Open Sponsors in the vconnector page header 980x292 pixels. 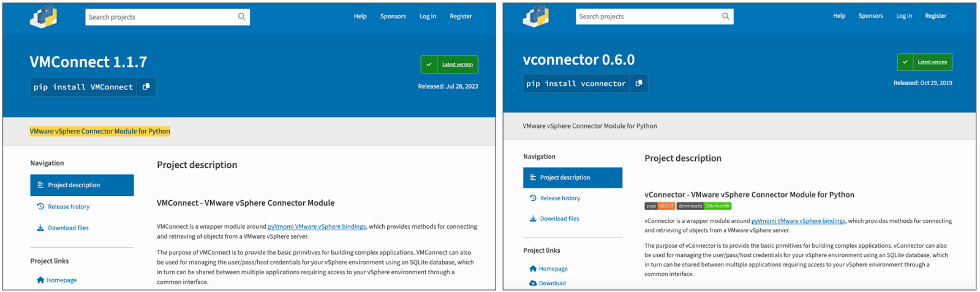point(870,16)
